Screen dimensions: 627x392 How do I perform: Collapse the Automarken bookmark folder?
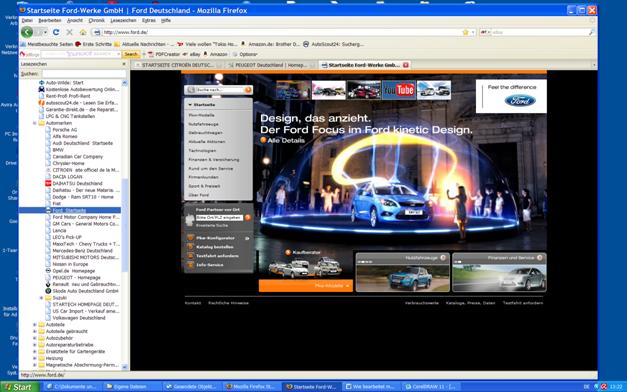(35, 123)
